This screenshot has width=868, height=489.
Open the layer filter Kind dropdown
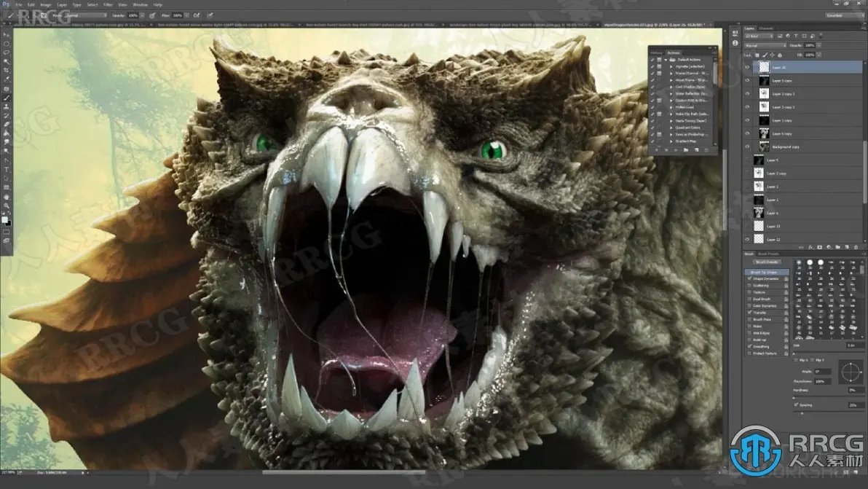click(x=759, y=36)
